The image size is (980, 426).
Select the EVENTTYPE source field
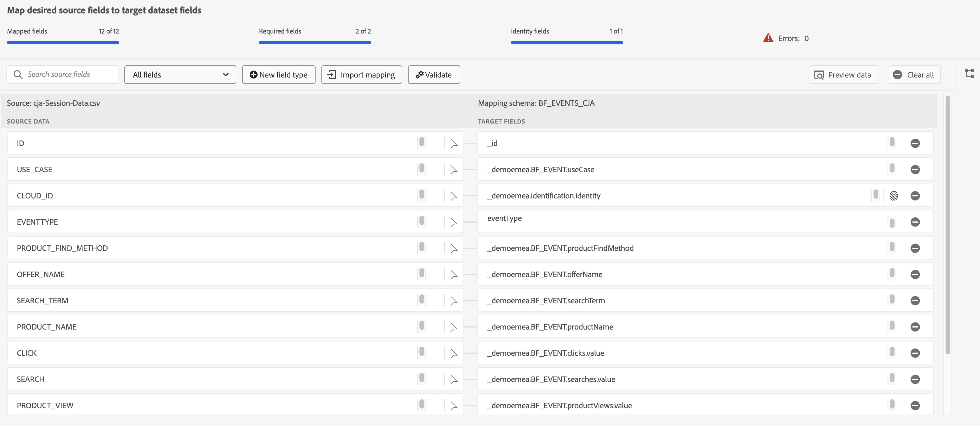pos(235,222)
